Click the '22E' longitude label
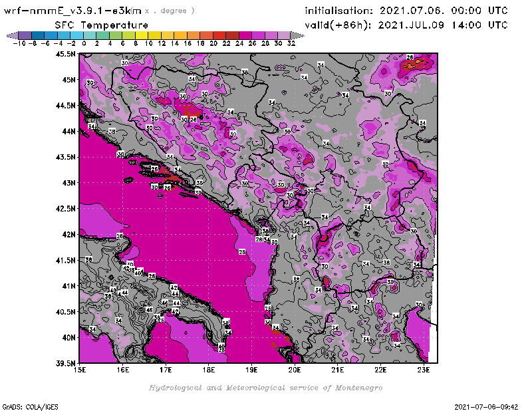 (380, 370)
